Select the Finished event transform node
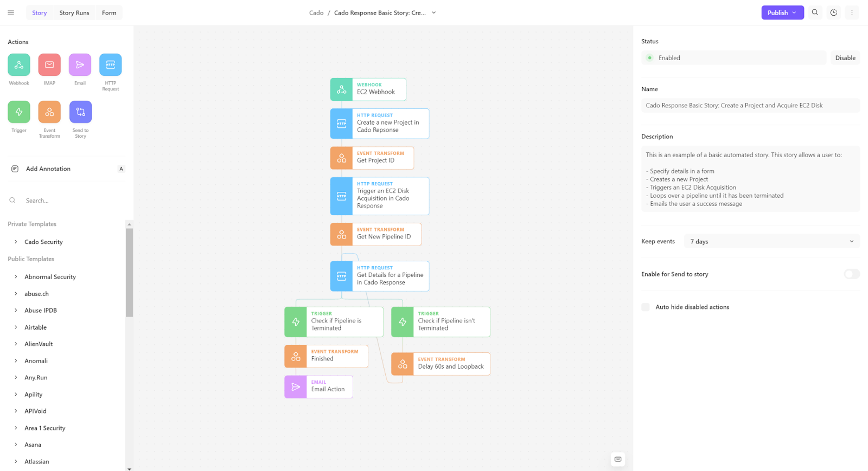 326,356
